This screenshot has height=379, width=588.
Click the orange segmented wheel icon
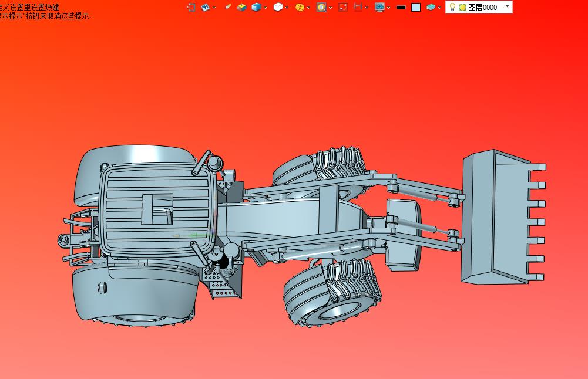pos(300,7)
